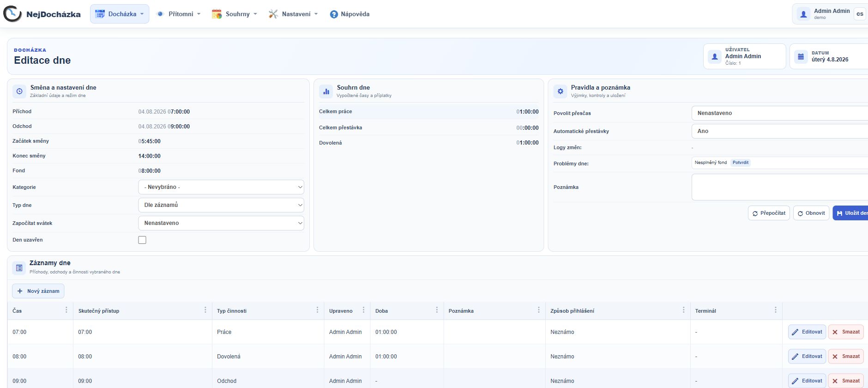The width and height of the screenshot is (868, 388).
Task: Sort by the Typ činnosti column header
Action: (232, 311)
